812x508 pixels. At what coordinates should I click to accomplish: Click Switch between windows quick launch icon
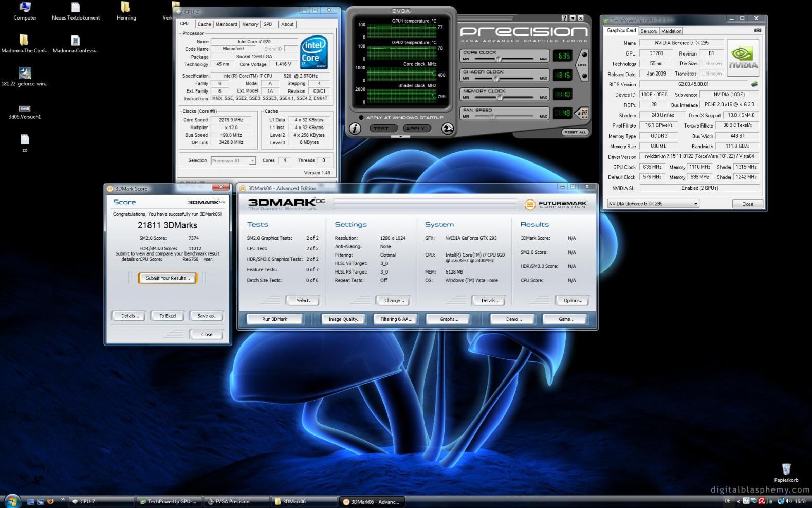[40, 501]
